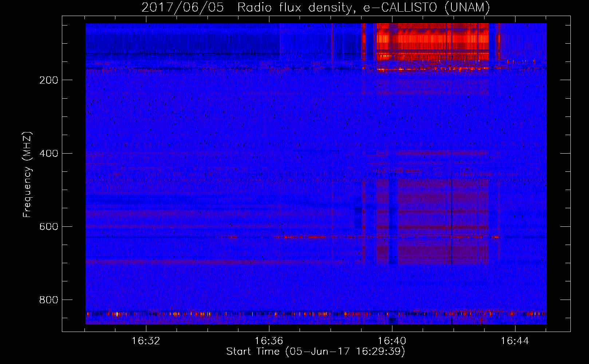Image resolution: width=589 pixels, height=364 pixels.
Task: Click the 'Frequency (MHZ)' axis label
Action: (27, 175)
